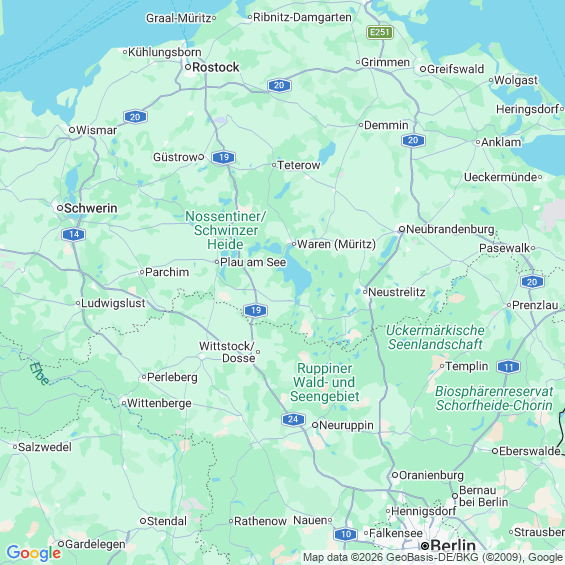
Task: Click the A14 highway shield near Schwerin
Action: click(74, 235)
